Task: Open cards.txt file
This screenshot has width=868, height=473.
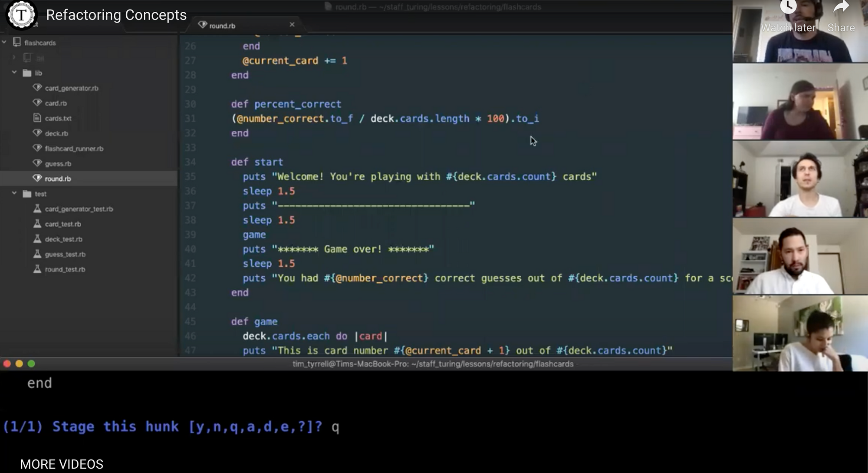Action: (58, 118)
